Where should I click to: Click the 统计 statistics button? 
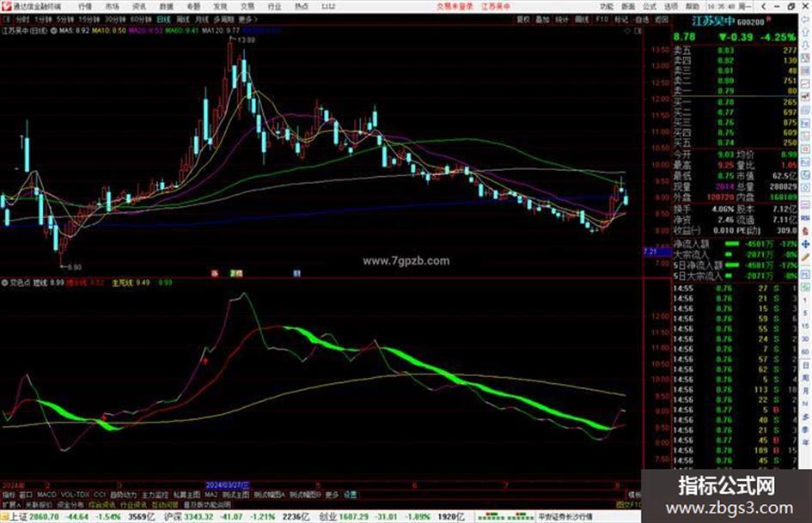pyautogui.click(x=562, y=19)
